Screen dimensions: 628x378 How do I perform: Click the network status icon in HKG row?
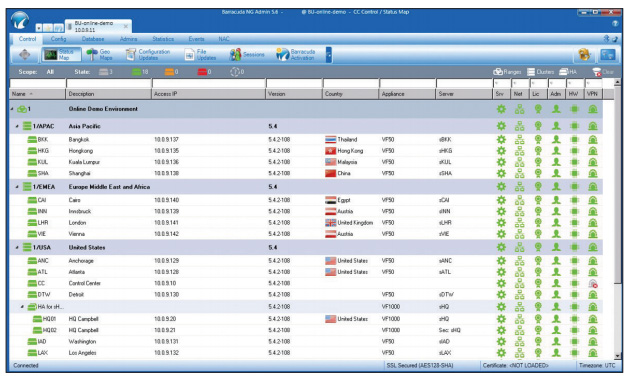tap(519, 151)
